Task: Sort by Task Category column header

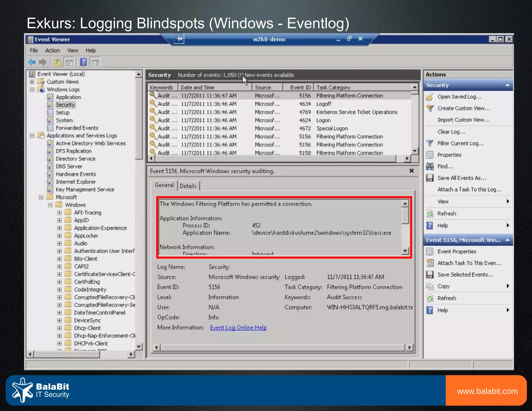Action: coord(362,87)
